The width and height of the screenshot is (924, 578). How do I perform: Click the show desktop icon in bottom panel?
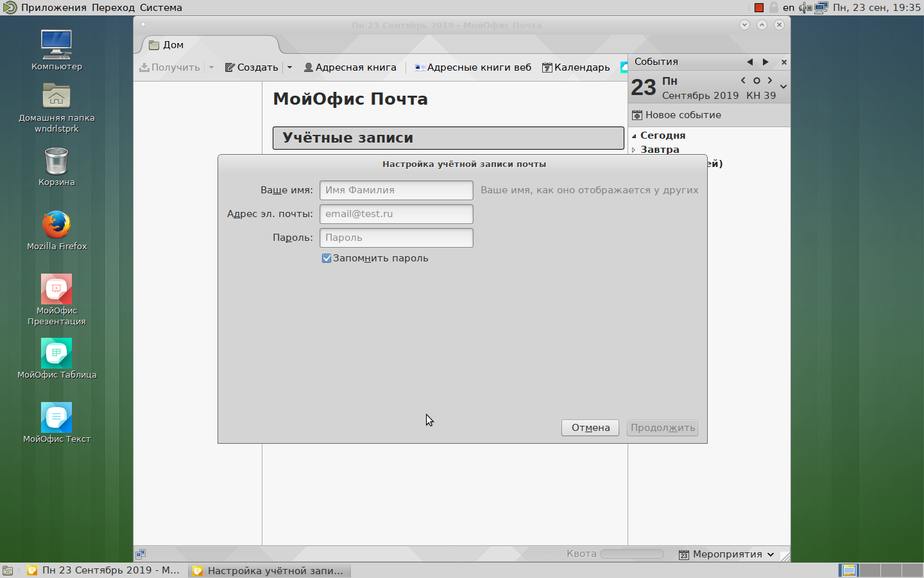click(8, 570)
